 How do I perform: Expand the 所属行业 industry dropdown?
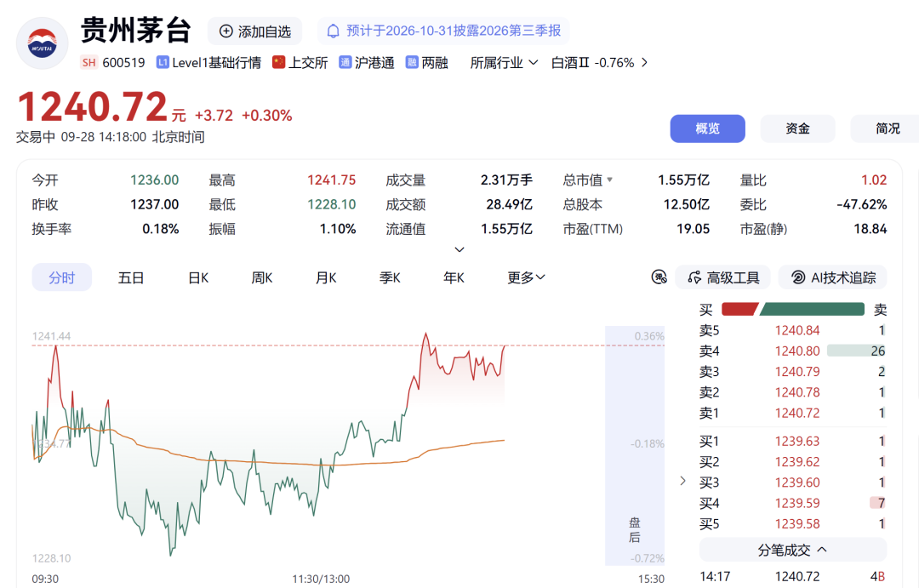(504, 63)
